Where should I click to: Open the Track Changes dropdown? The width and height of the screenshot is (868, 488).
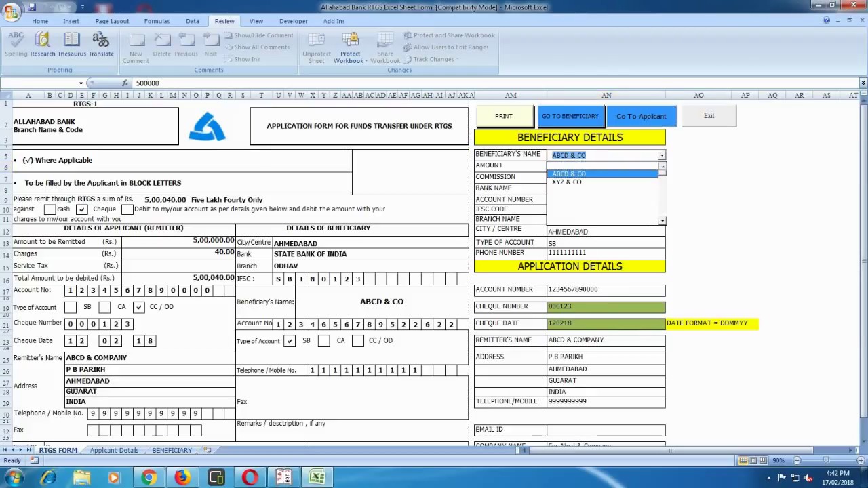pyautogui.click(x=432, y=59)
